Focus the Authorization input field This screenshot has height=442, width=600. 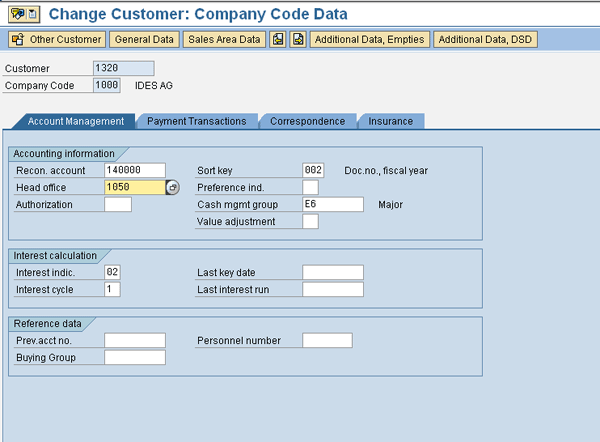[x=118, y=205]
